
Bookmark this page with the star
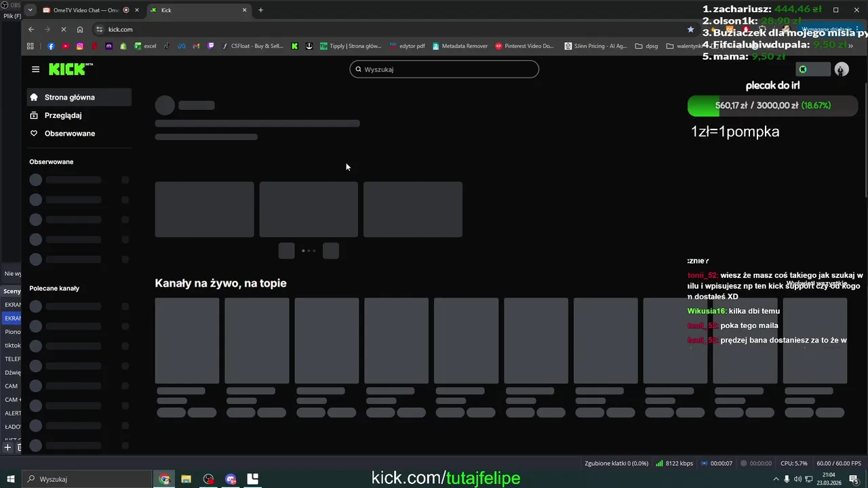[690, 29]
